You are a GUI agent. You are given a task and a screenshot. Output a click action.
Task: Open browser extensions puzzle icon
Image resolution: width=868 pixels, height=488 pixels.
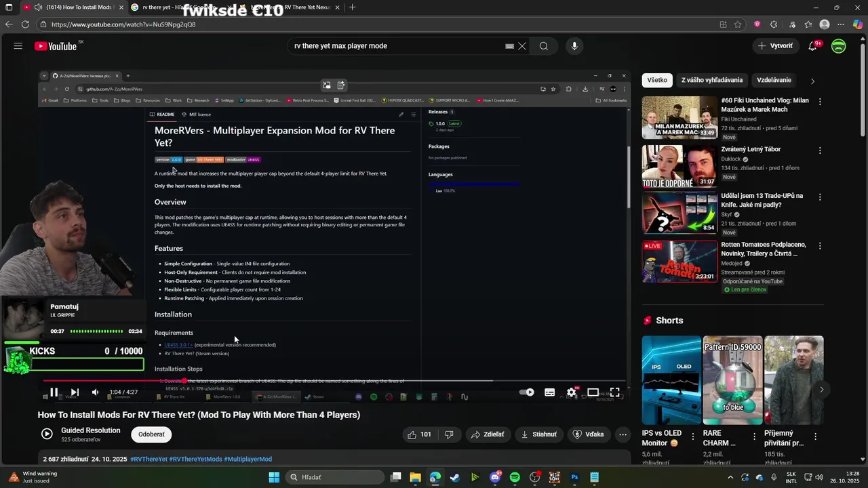pyautogui.click(x=774, y=24)
